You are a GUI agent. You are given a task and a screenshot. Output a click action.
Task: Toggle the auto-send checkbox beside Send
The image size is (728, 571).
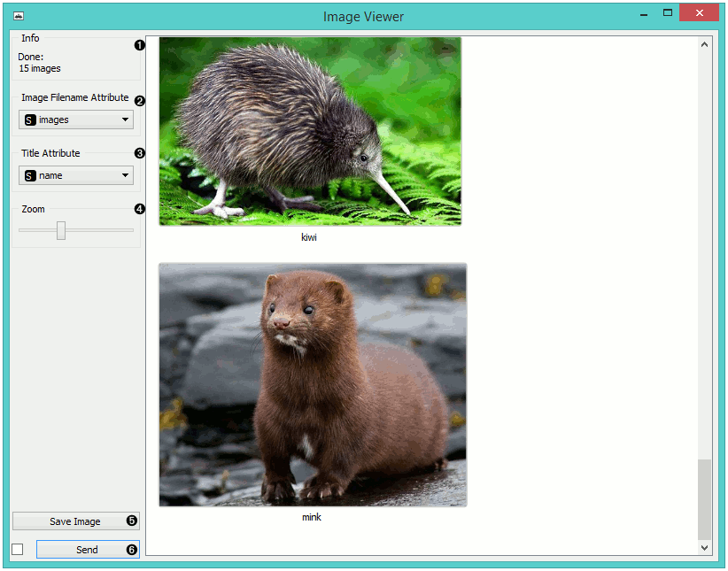click(18, 550)
